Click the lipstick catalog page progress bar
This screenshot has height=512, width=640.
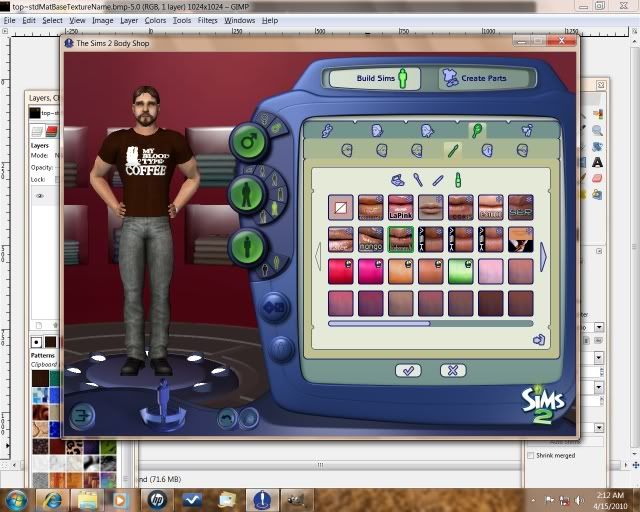point(430,323)
